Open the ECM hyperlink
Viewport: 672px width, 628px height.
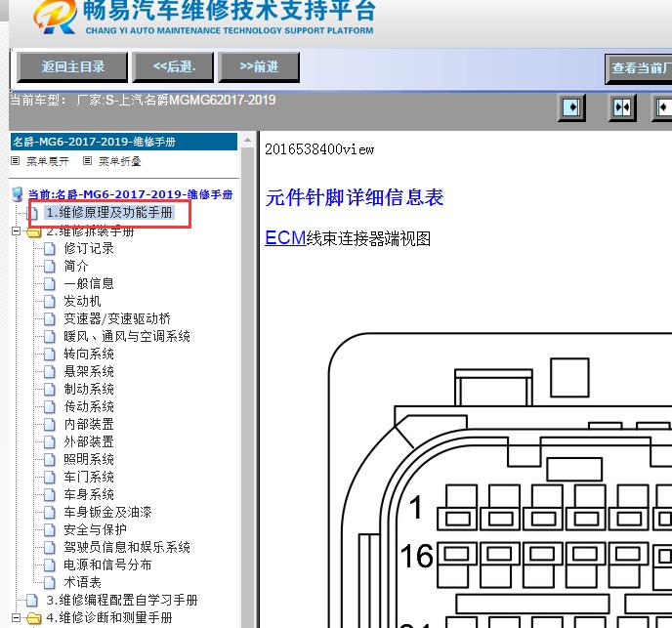pos(285,238)
